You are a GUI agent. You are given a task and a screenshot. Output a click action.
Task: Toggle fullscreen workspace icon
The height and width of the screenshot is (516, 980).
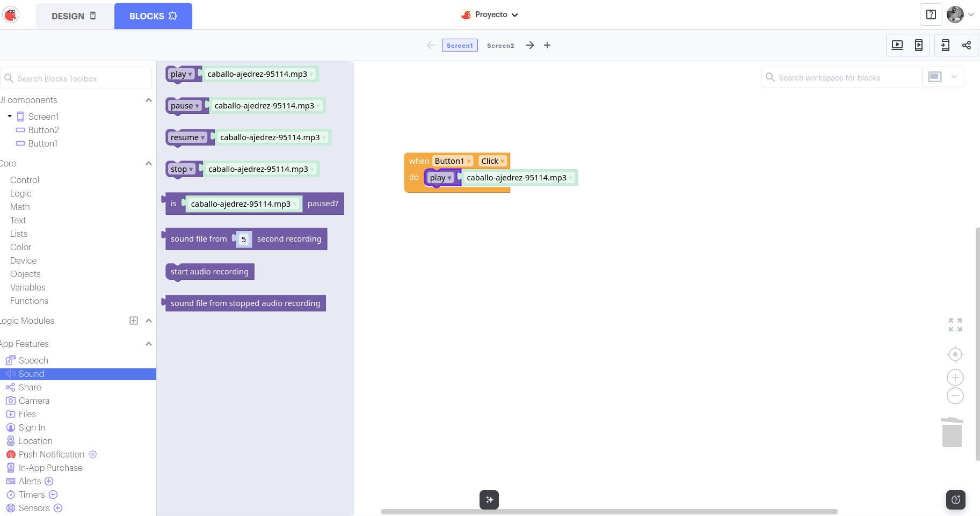click(955, 325)
